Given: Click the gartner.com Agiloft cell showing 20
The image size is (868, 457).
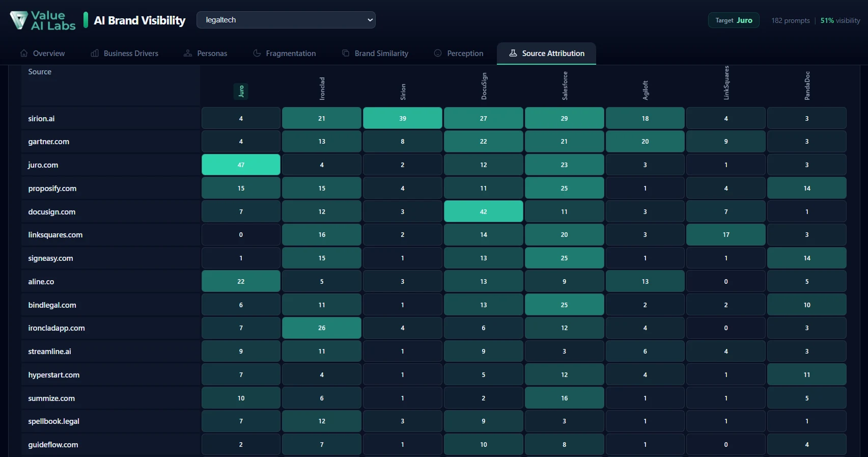Looking at the screenshot, I should 645,142.
